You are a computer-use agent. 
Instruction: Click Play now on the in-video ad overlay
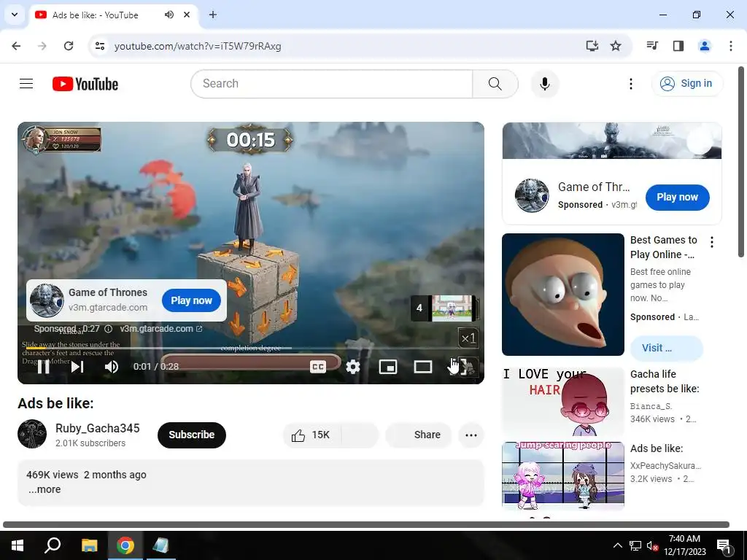191,300
